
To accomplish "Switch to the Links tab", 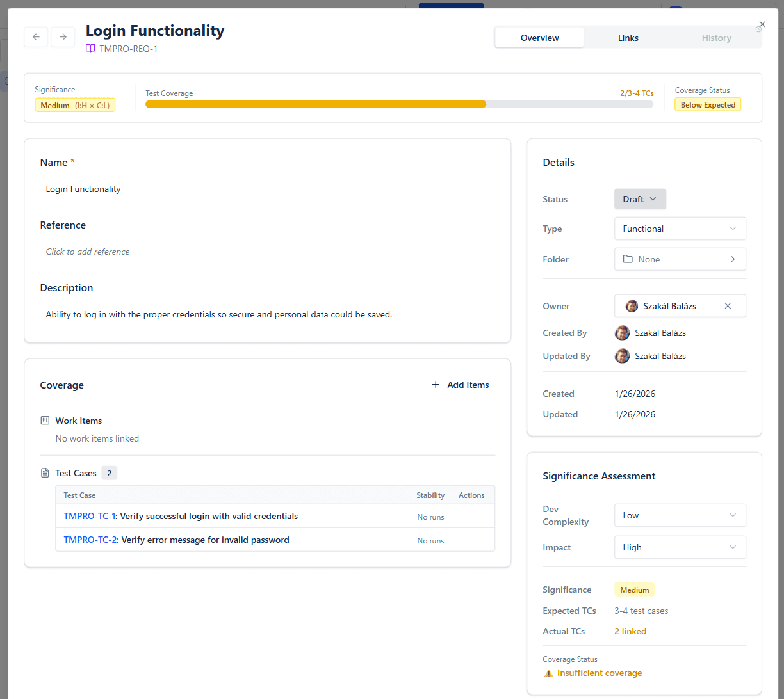I will point(628,37).
